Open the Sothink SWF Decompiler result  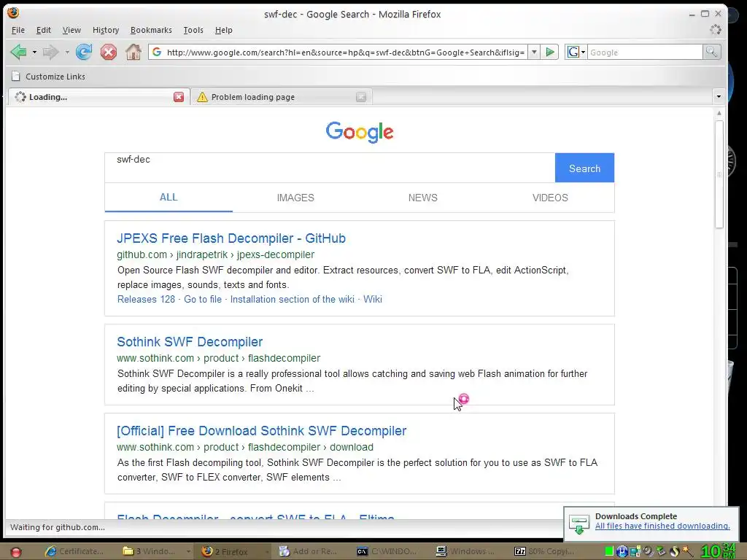coord(190,341)
